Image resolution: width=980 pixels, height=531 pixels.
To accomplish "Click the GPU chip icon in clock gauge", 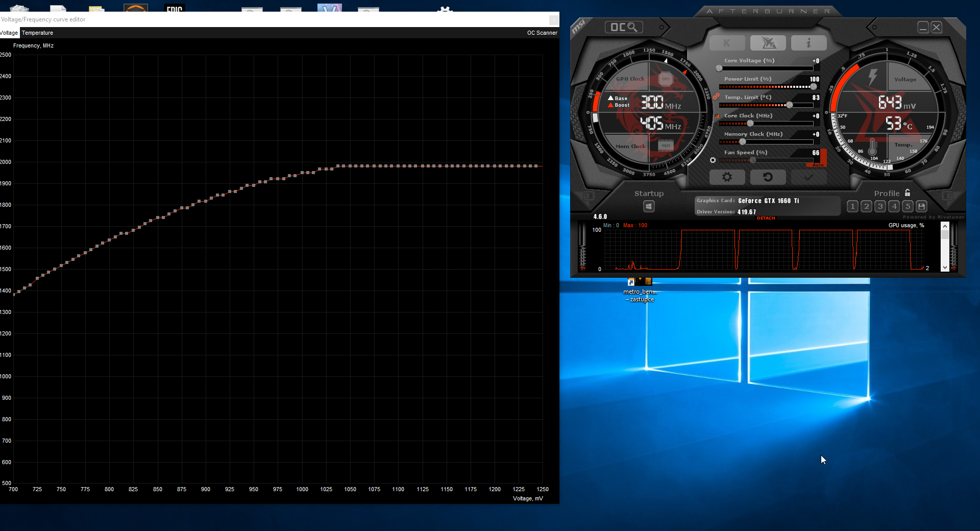I will click(666, 79).
